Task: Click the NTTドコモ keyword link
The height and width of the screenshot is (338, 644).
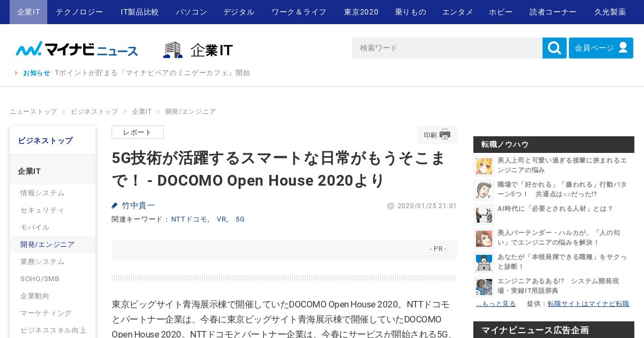Action: tap(190, 219)
